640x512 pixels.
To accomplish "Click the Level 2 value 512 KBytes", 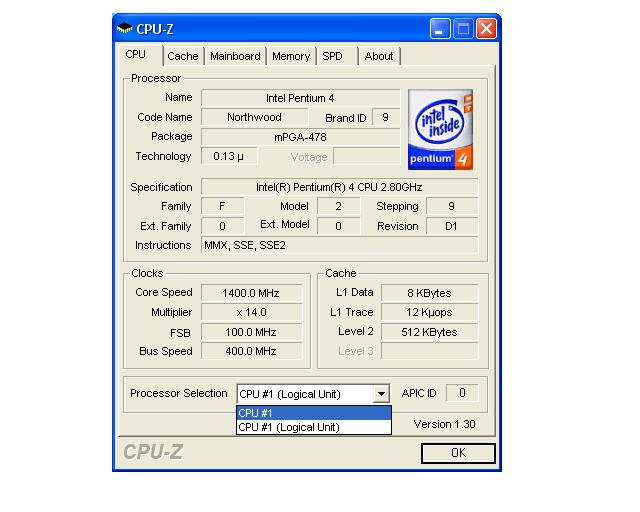I will point(429,332).
